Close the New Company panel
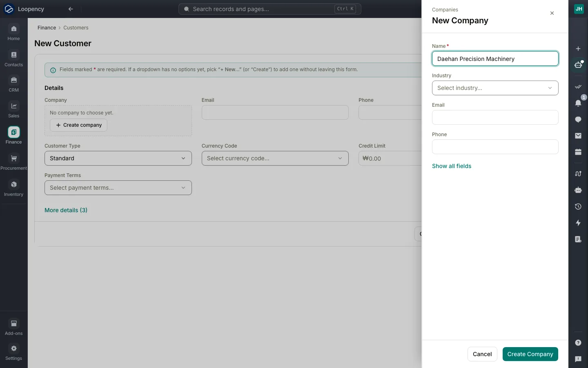The width and height of the screenshot is (588, 368). click(x=552, y=13)
